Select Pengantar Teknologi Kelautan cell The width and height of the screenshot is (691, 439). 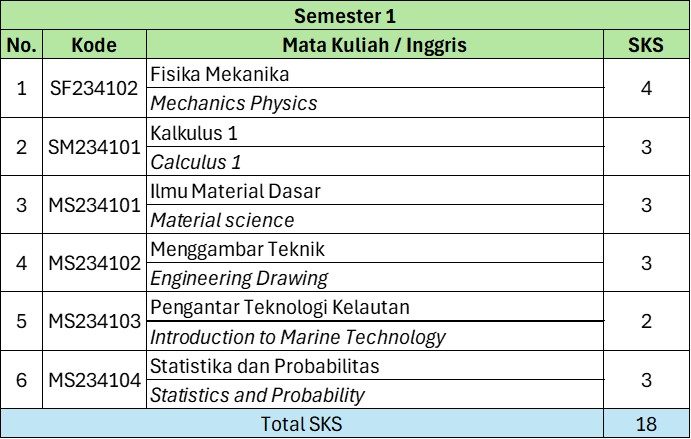click(x=279, y=307)
